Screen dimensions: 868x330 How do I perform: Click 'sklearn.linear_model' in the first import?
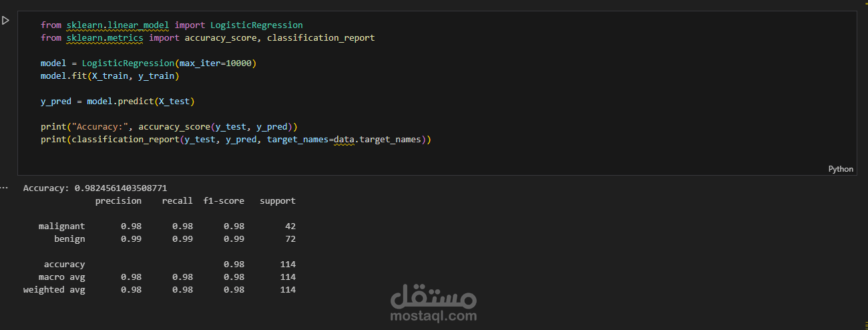coord(118,25)
